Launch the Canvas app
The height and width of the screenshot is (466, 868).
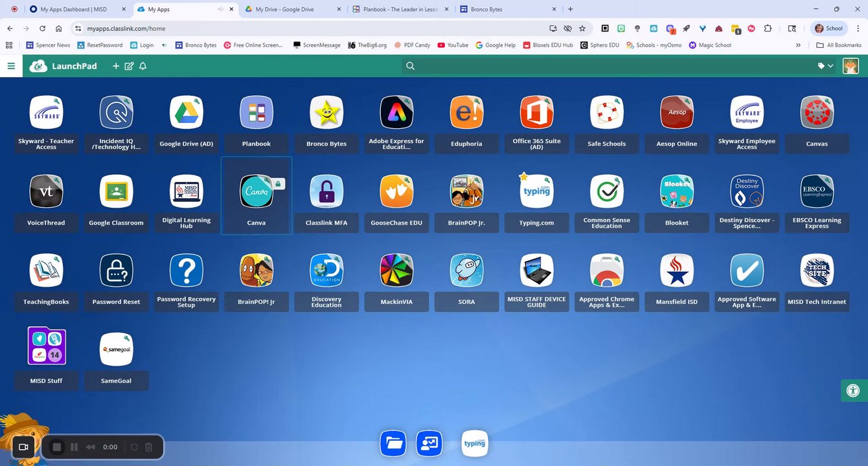(x=817, y=113)
